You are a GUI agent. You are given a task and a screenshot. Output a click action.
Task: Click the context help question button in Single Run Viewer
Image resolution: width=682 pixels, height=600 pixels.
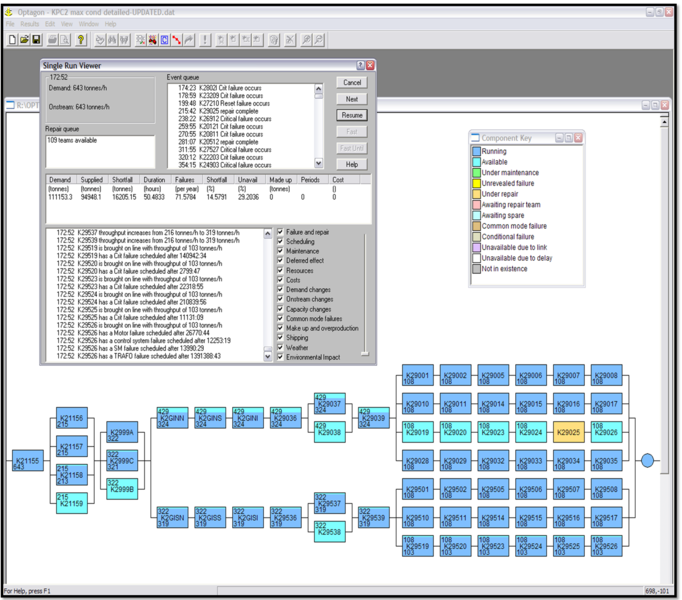click(x=360, y=65)
